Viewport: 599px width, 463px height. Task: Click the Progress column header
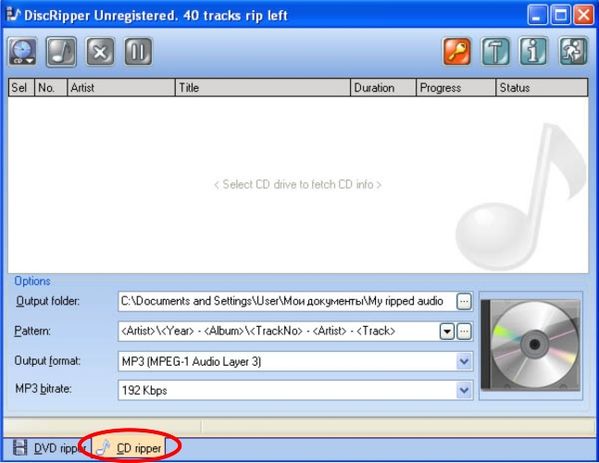point(456,87)
